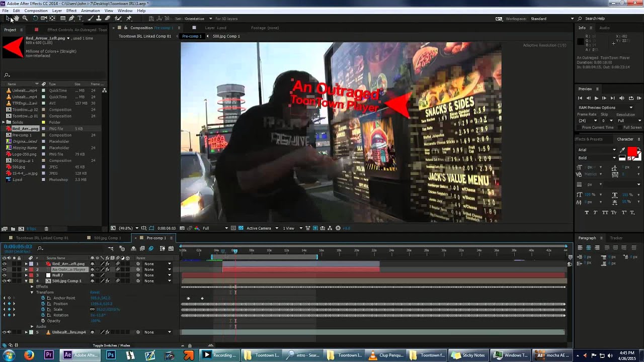Open the Animation menu

91,11
